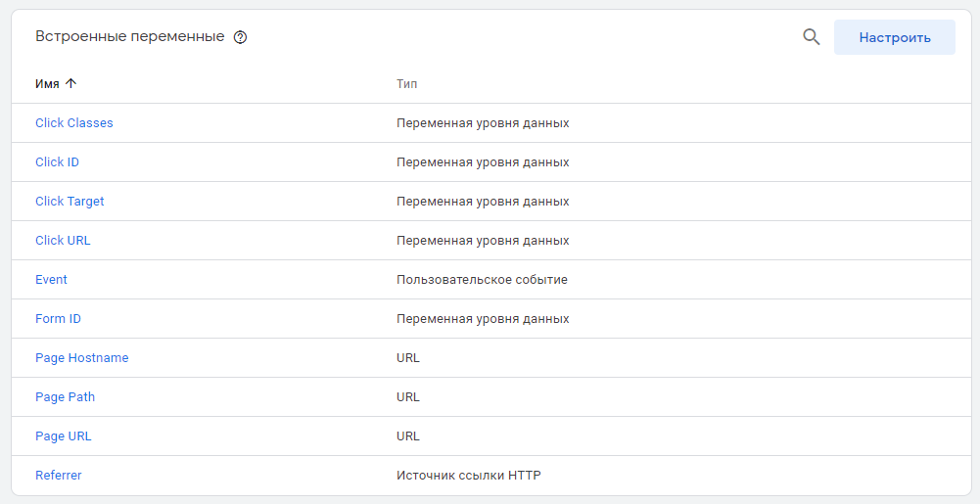Open the Form ID variable

pyautogui.click(x=58, y=319)
